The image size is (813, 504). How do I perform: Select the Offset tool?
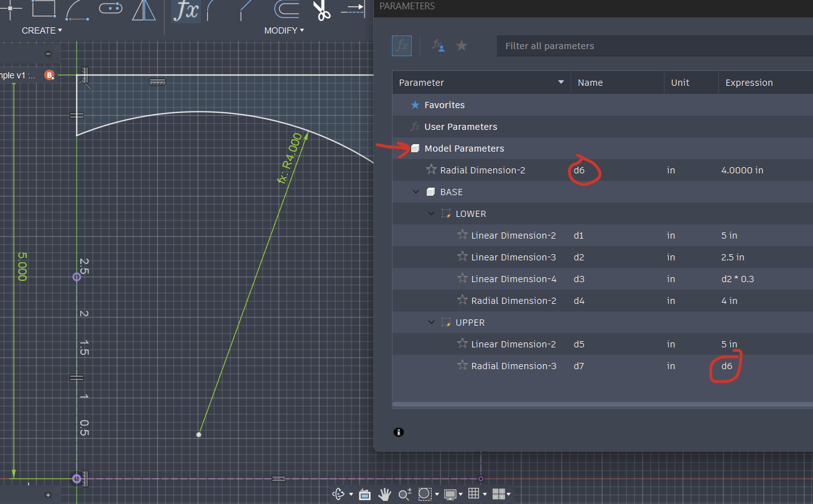tap(287, 9)
